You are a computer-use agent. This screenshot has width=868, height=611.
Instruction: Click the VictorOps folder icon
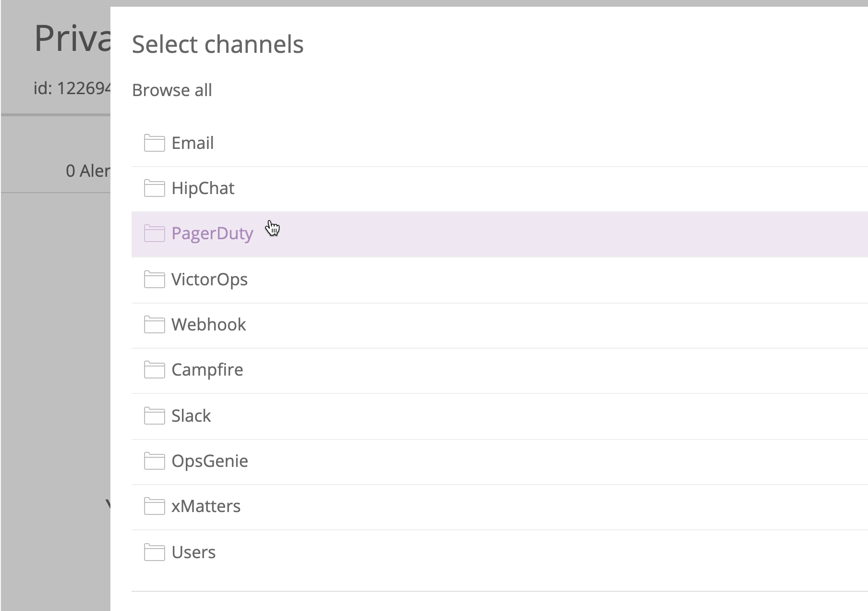click(154, 279)
